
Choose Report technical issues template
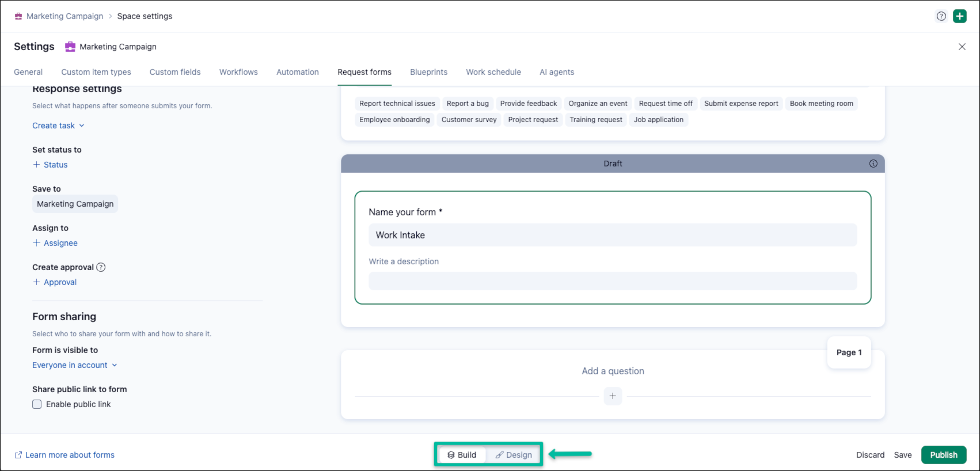(397, 104)
